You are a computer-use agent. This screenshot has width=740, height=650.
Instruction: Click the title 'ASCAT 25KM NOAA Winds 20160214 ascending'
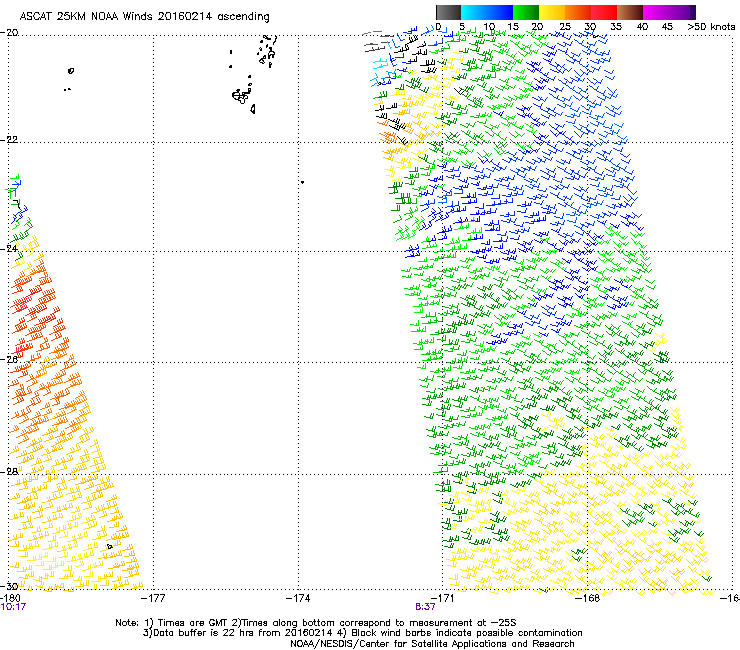pyautogui.click(x=144, y=17)
